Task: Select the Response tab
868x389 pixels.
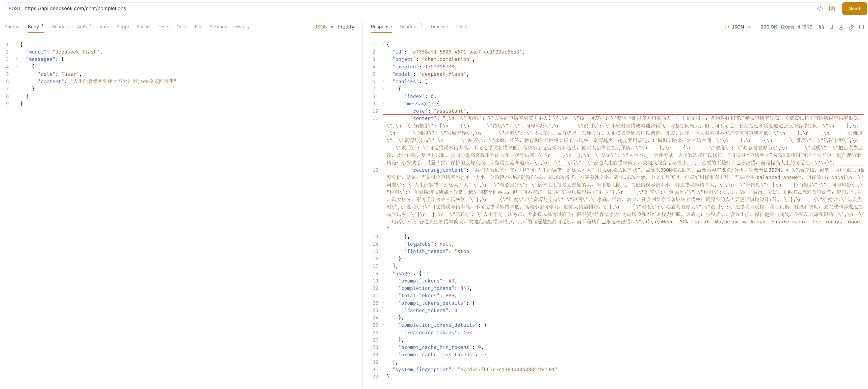Action: click(x=381, y=27)
